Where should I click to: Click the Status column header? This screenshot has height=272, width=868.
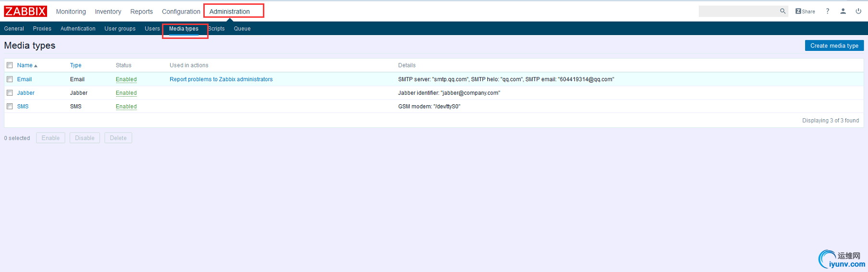pos(124,65)
